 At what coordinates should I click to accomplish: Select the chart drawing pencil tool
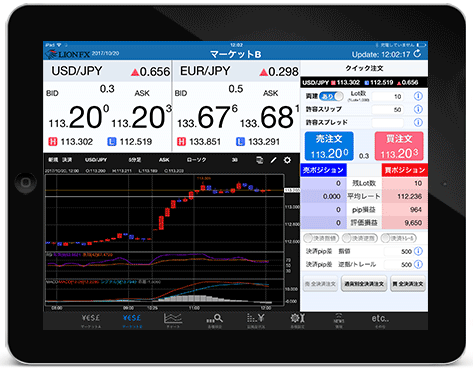pyautogui.click(x=273, y=160)
